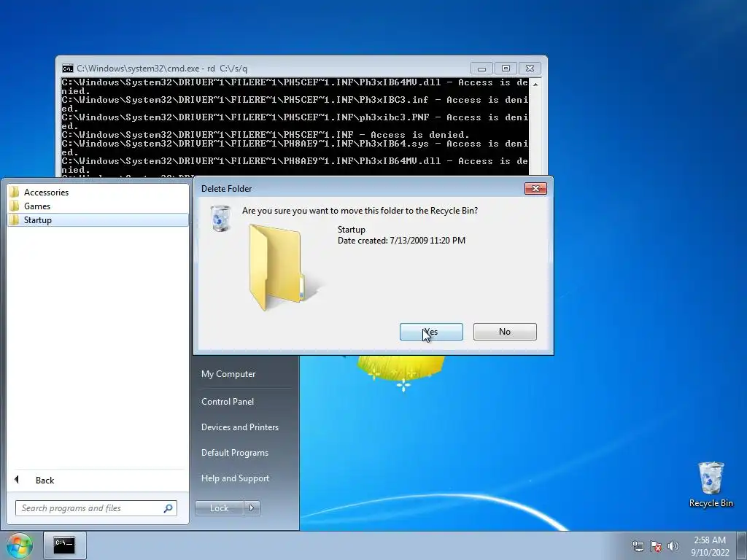This screenshot has width=747, height=560.
Task: Maximize the cmd.exe window
Action: (x=506, y=69)
